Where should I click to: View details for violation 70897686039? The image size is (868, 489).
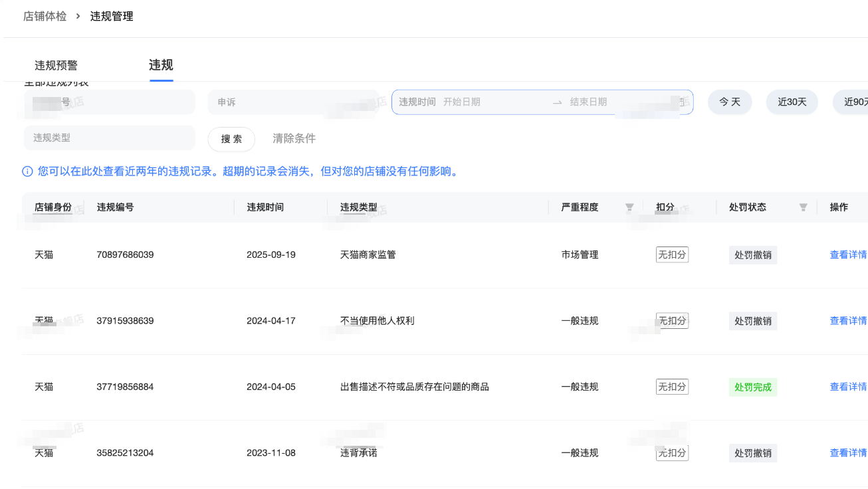(847, 254)
